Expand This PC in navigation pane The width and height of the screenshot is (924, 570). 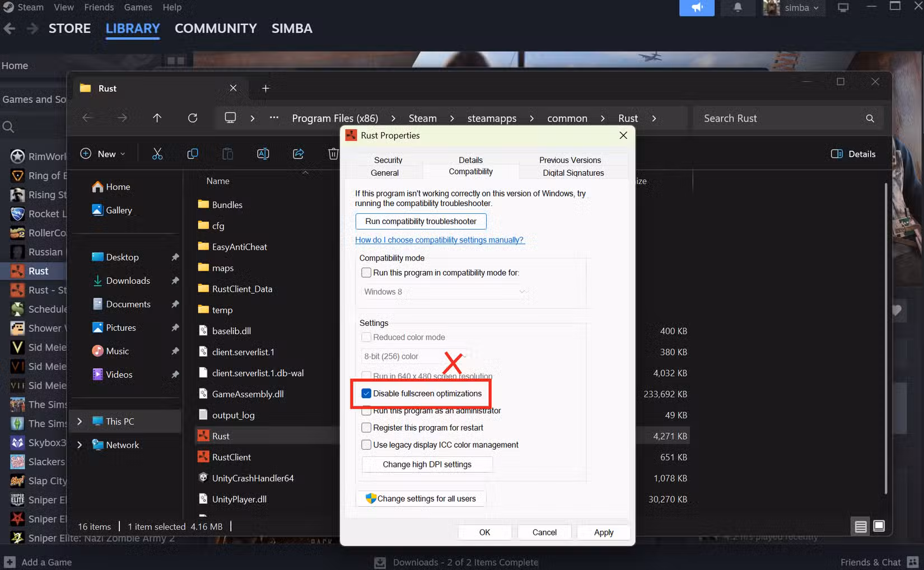pos(80,422)
